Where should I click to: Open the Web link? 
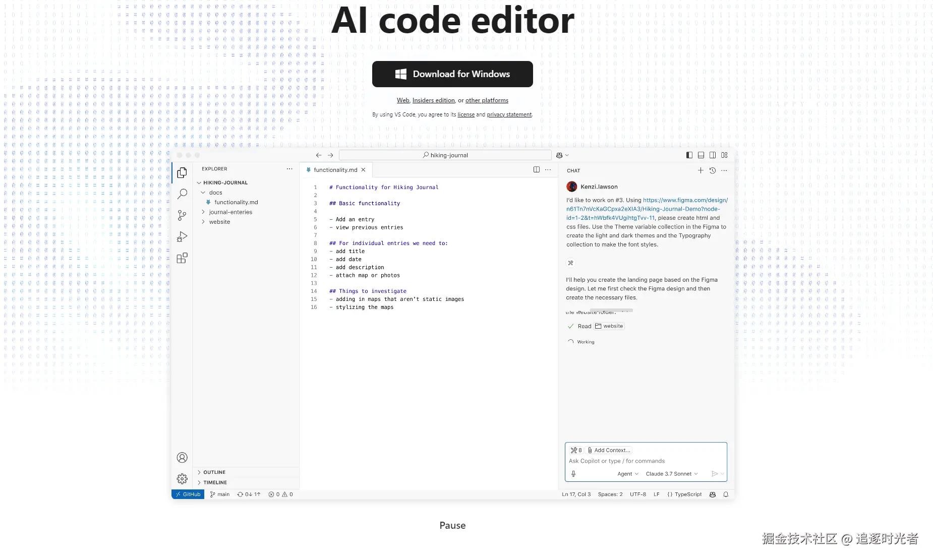(x=403, y=100)
